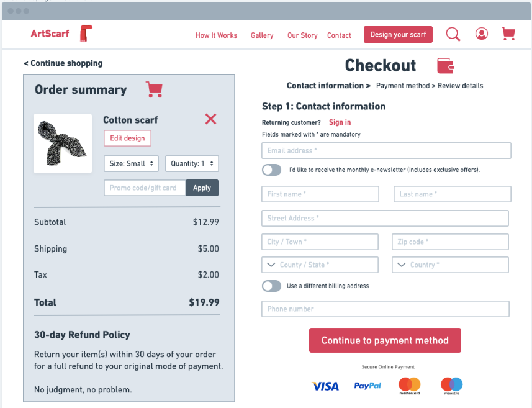Screen dimensions: 532x408
Task: Open the user account icon
Action: point(482,34)
